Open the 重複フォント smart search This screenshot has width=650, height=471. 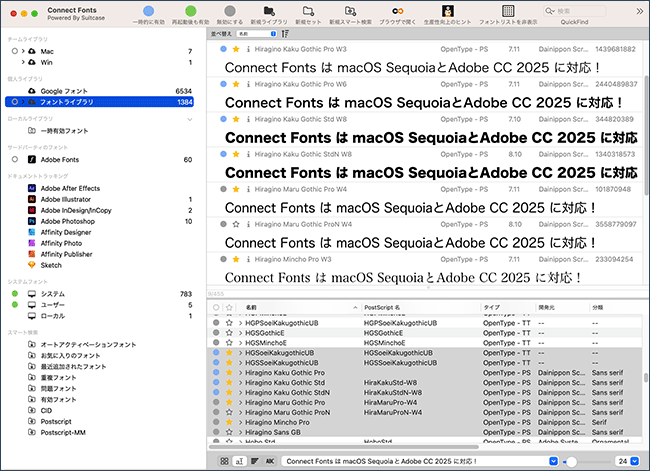(99, 377)
